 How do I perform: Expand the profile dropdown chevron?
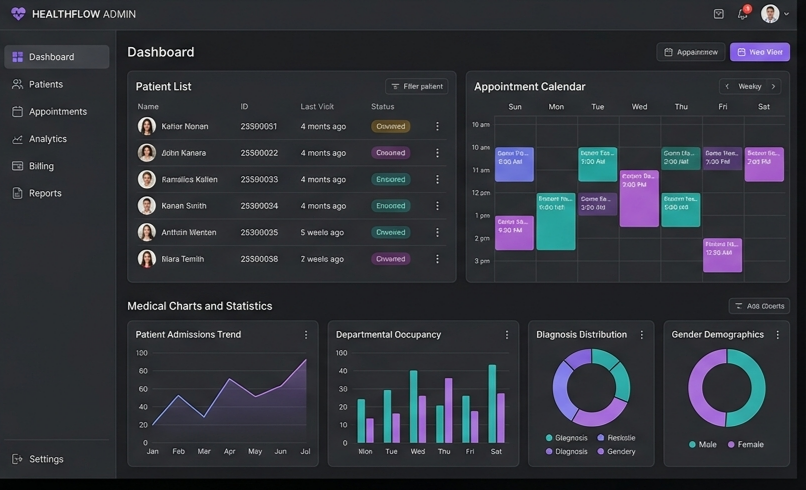tap(786, 14)
